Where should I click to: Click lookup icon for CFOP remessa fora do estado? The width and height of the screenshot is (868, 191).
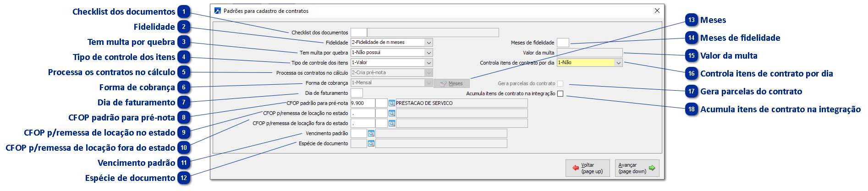[392, 123]
